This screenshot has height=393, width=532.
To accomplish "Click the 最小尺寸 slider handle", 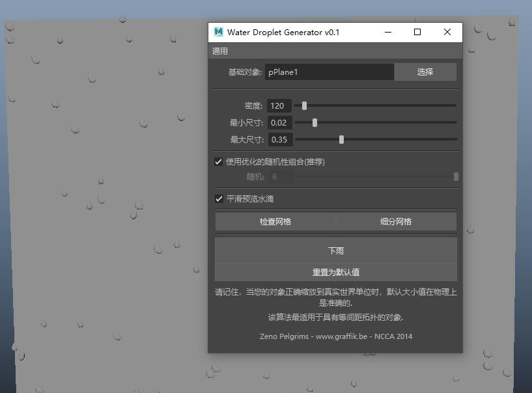I will tap(315, 122).
